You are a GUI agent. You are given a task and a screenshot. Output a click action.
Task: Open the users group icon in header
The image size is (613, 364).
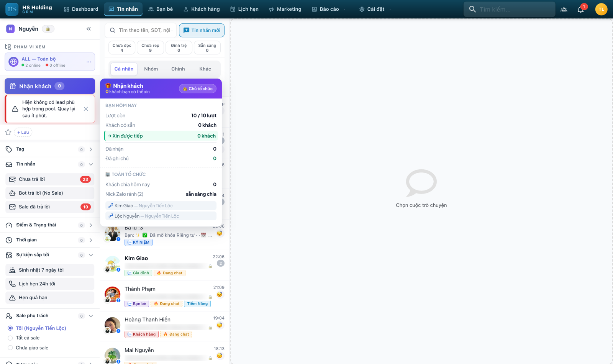click(x=564, y=9)
